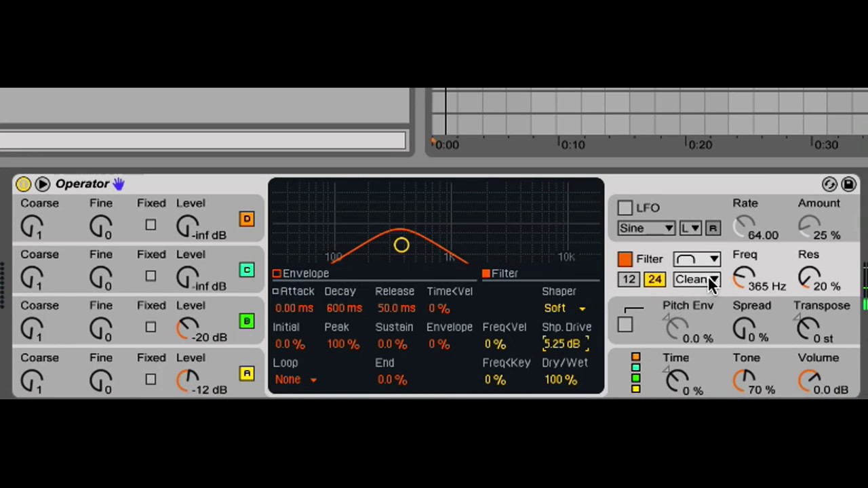Click the 0:10 timeline ruler mark
Viewport: 868px width, 488px height.
pos(572,144)
